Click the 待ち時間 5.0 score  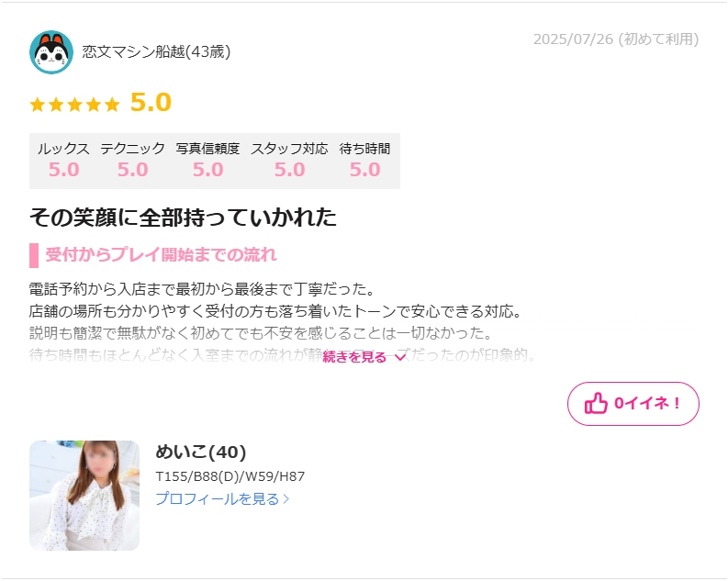pos(365,170)
